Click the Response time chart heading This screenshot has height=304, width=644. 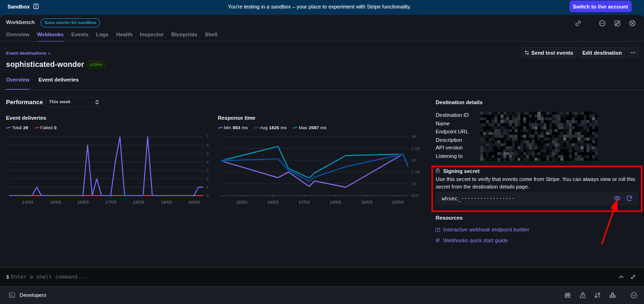(x=236, y=118)
